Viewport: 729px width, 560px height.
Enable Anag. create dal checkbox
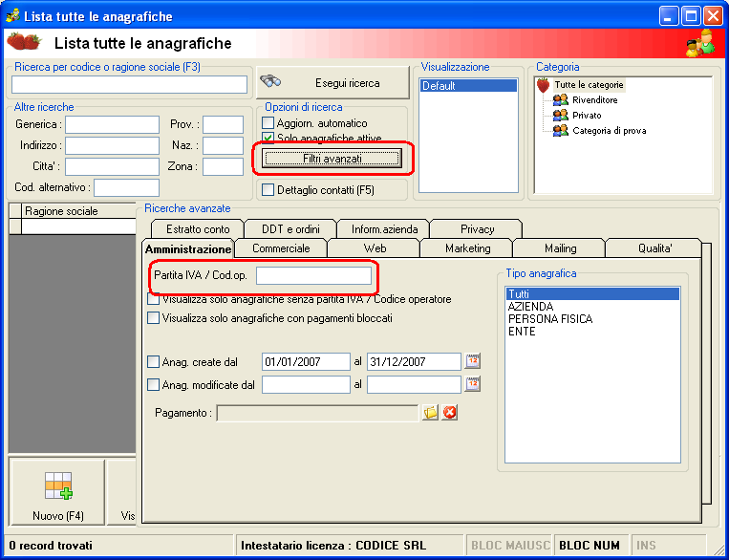point(153,361)
